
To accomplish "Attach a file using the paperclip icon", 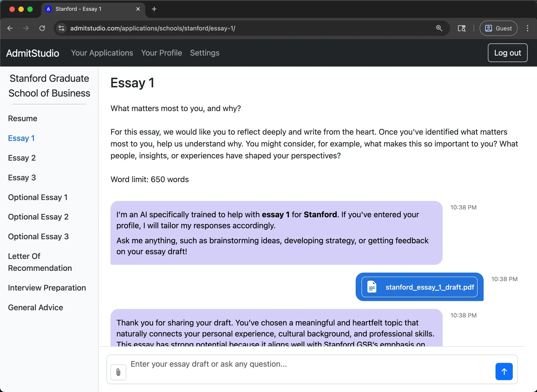I will 118,372.
